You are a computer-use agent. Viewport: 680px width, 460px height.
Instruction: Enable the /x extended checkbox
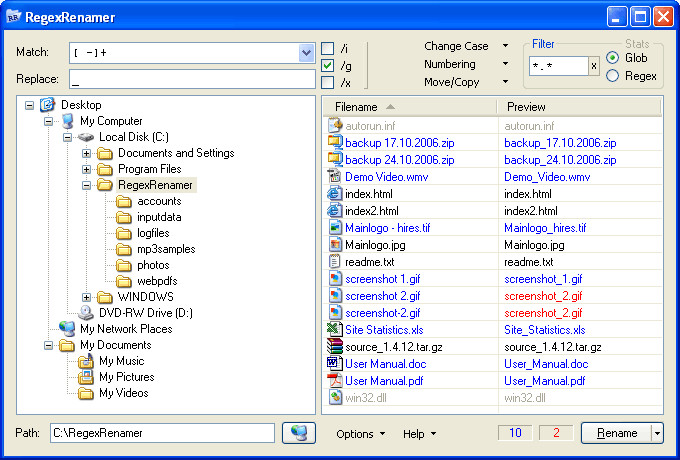pos(327,82)
